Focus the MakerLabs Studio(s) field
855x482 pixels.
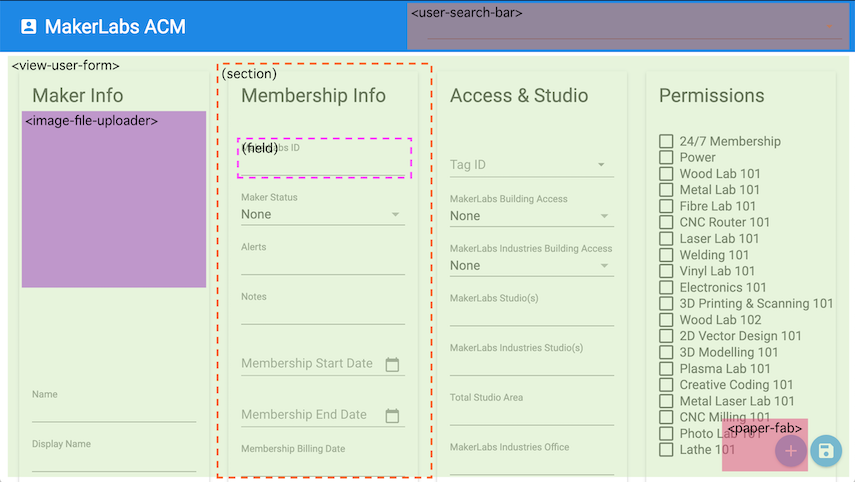point(532,310)
